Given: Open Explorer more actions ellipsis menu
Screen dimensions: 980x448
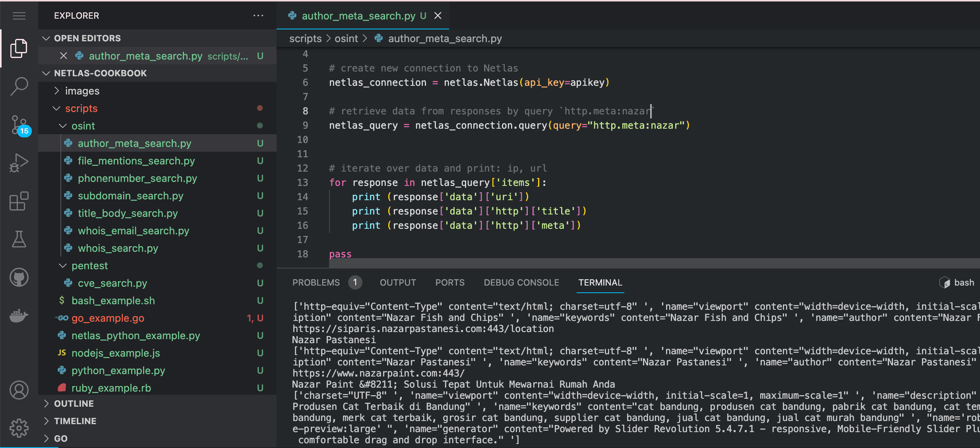Looking at the screenshot, I should coord(258,16).
